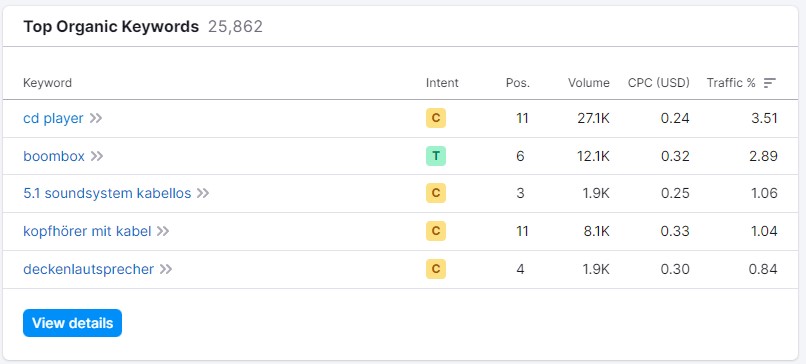The image size is (806, 364).
Task: Open the kopfhörer mit kabel link
Action: click(x=87, y=231)
